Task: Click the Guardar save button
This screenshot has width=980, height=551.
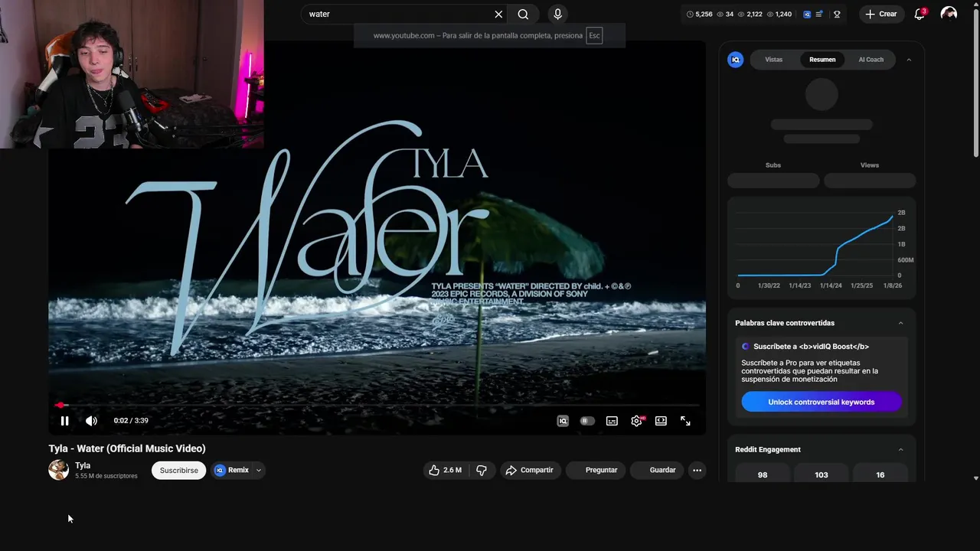Action: click(656, 470)
